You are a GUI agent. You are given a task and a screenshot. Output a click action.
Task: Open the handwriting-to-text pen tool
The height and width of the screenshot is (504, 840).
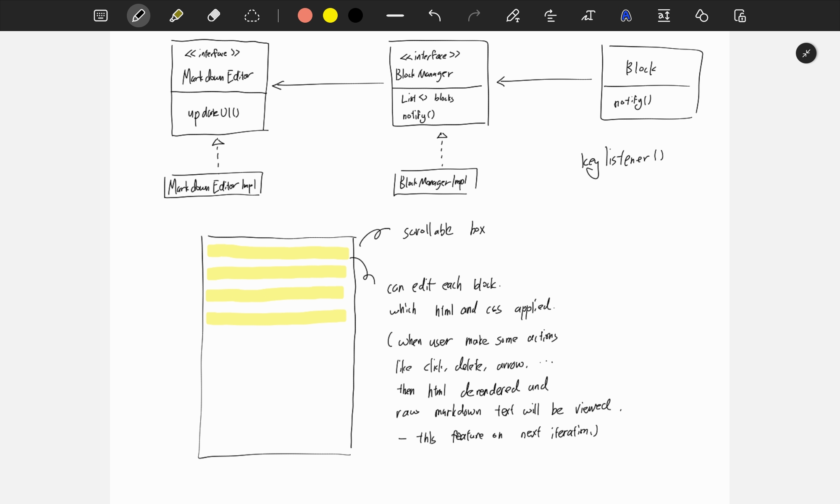click(x=513, y=16)
